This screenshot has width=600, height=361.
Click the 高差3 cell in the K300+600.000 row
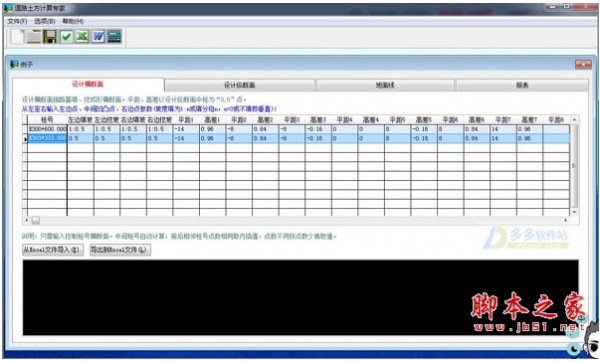point(318,129)
